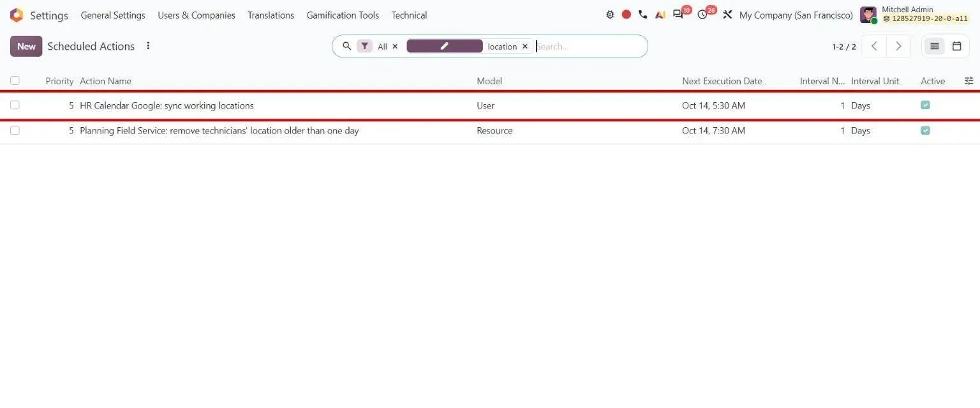Image resolution: width=980 pixels, height=408 pixels.
Task: Sort by the Action Name column header
Action: [x=105, y=81]
